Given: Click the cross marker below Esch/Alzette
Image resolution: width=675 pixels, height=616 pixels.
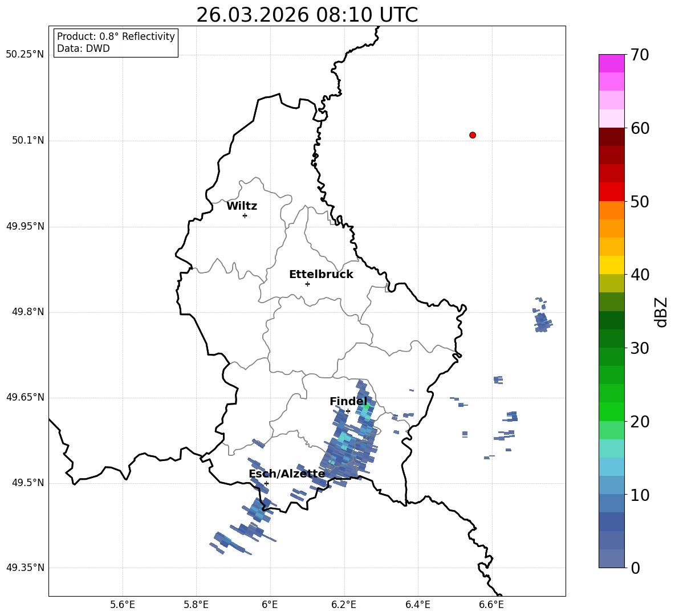Looking at the screenshot, I should [x=266, y=483].
